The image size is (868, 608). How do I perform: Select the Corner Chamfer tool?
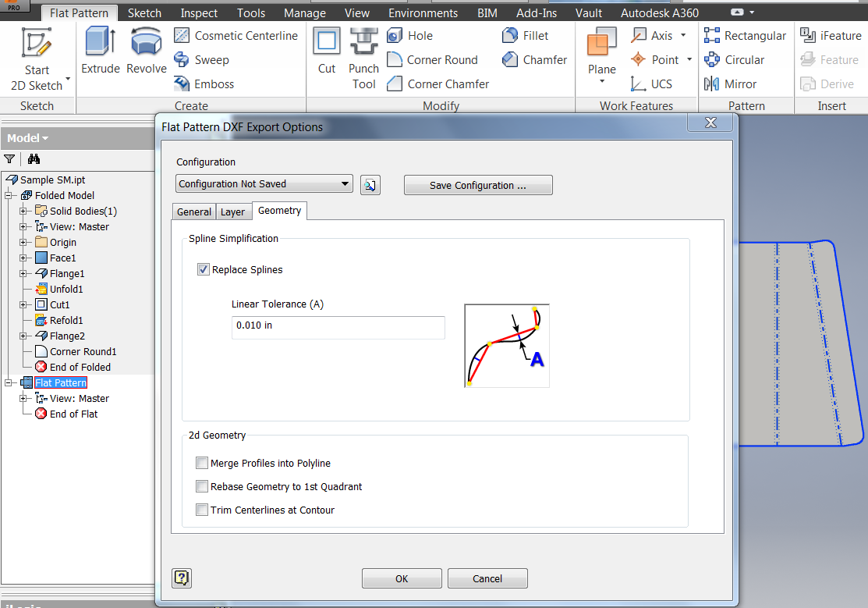(x=438, y=84)
